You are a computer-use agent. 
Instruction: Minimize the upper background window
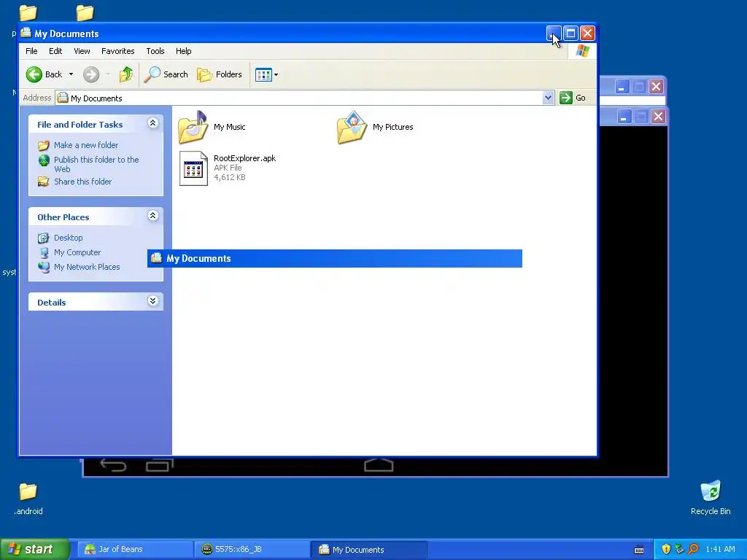622,87
